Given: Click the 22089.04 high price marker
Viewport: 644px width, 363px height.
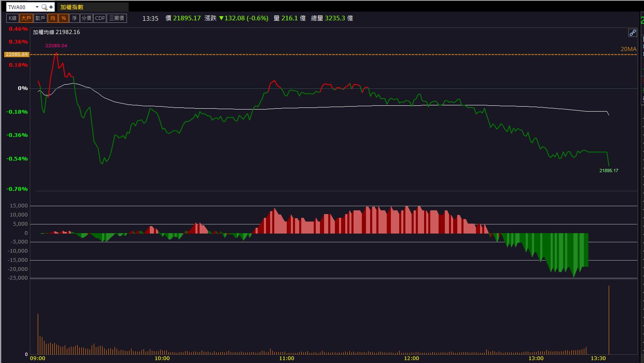Looking at the screenshot, I should [x=56, y=46].
